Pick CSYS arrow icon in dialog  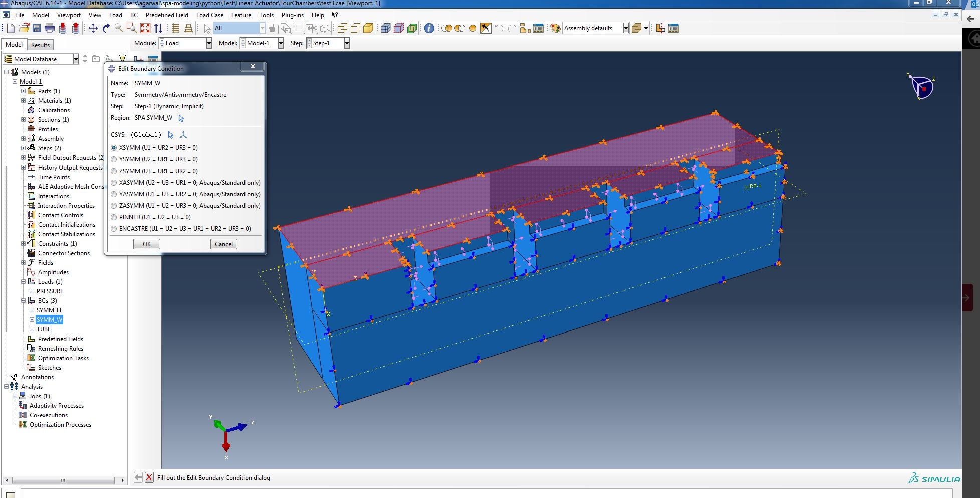pyautogui.click(x=170, y=135)
